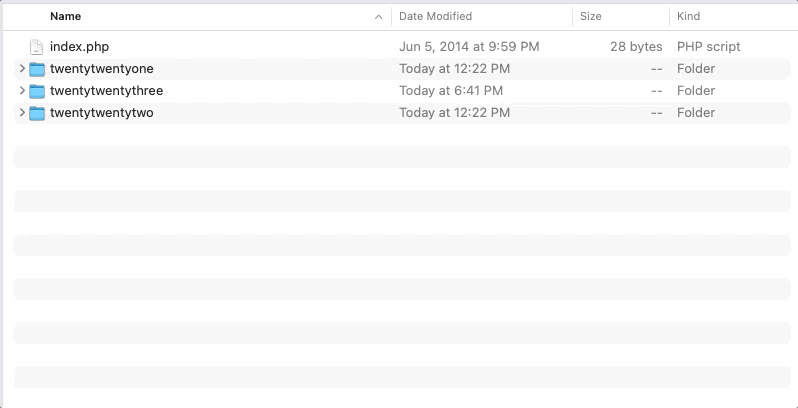
Task: Sort files by Name column
Action: 66,17
